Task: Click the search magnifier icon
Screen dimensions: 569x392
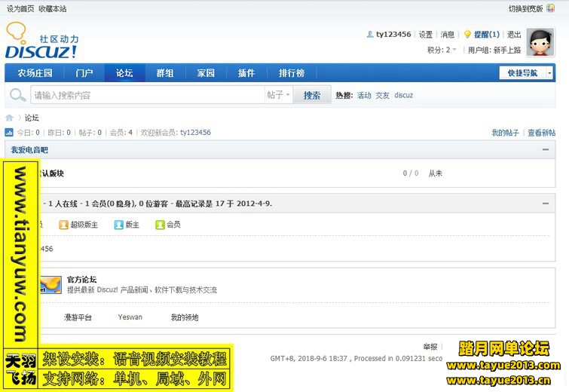Action: coord(17,95)
